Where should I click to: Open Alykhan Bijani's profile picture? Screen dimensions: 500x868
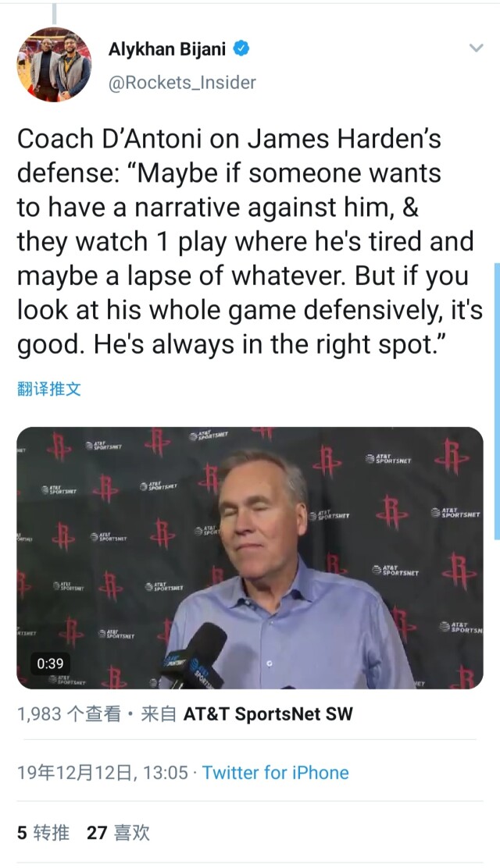point(55,65)
